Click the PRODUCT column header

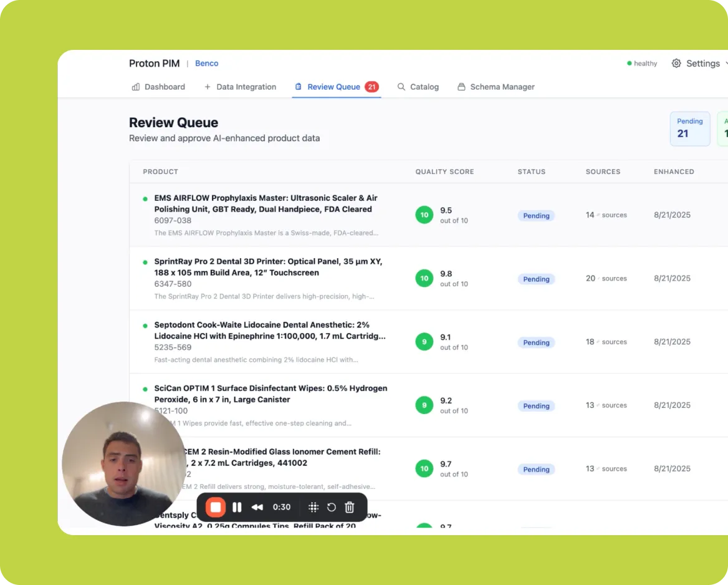pyautogui.click(x=160, y=172)
